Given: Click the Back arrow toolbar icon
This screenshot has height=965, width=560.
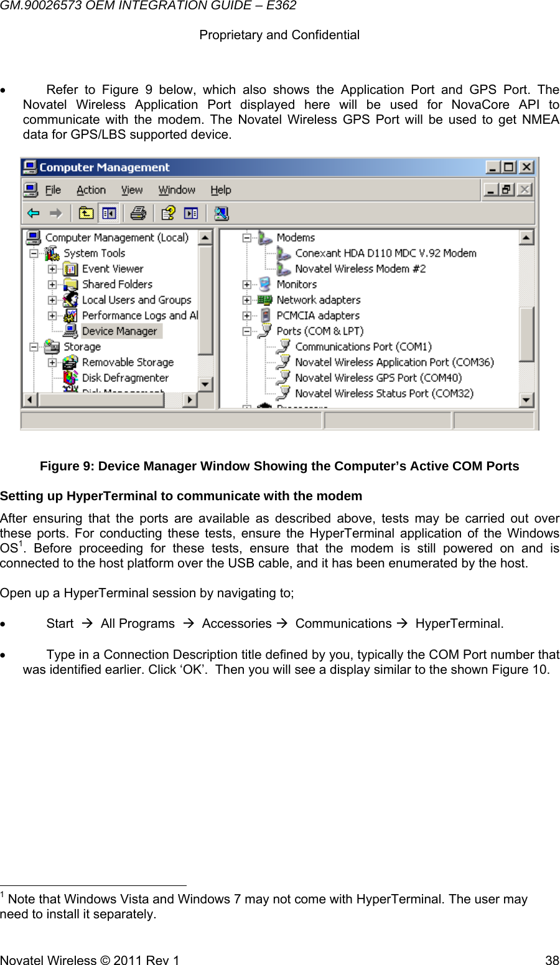Looking at the screenshot, I should 34,213.
